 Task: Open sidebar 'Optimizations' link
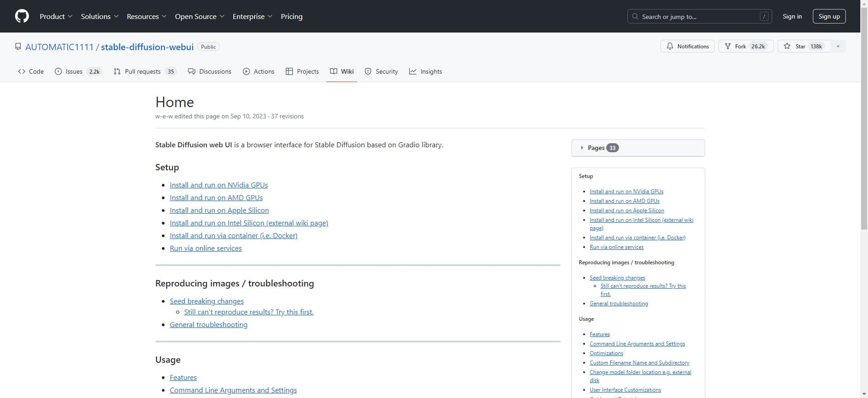[x=606, y=353]
